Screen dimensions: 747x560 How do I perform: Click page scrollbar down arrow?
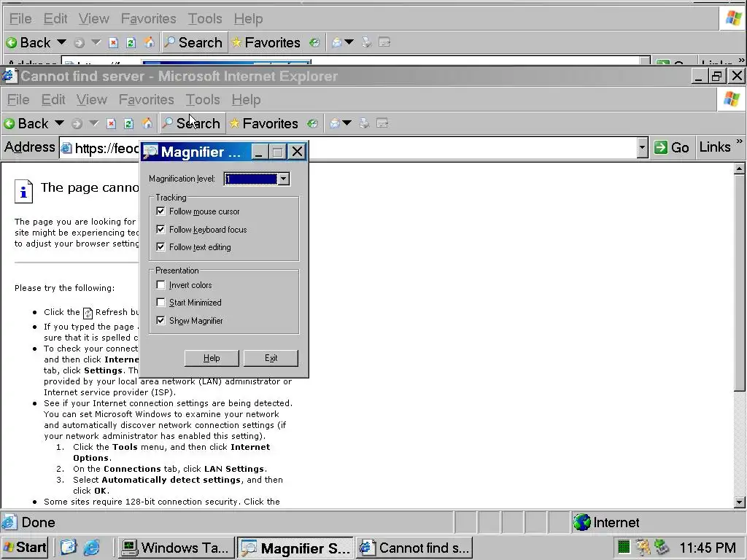pos(740,502)
